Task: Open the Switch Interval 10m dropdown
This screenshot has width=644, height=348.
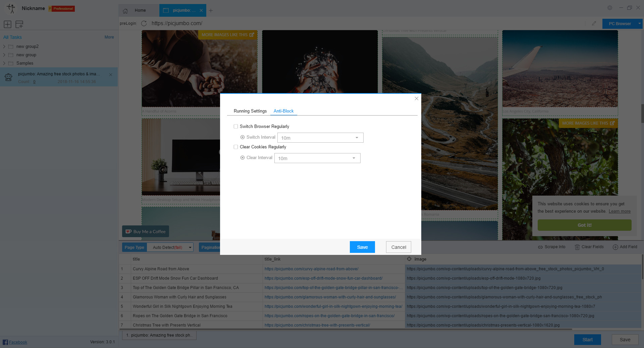Action: coord(320,138)
